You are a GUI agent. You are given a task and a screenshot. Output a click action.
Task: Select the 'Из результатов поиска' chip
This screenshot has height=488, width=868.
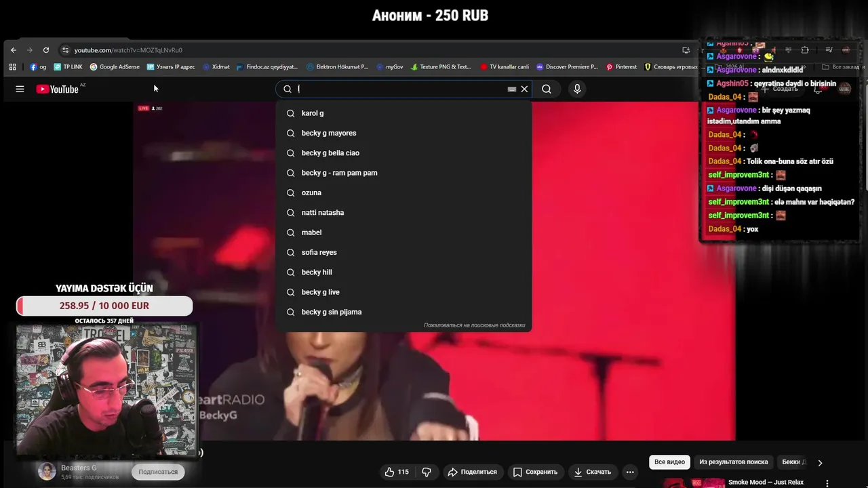click(734, 462)
